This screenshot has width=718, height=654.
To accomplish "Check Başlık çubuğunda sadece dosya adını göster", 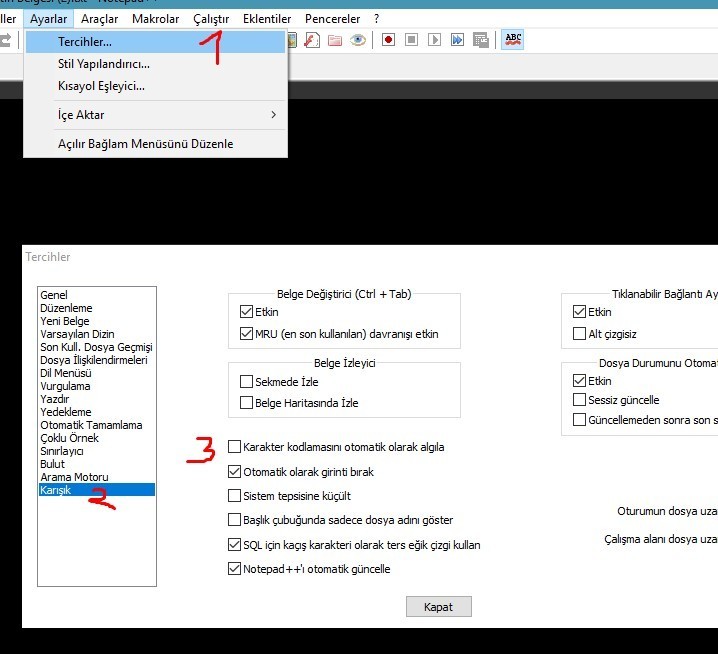I will tap(234, 519).
